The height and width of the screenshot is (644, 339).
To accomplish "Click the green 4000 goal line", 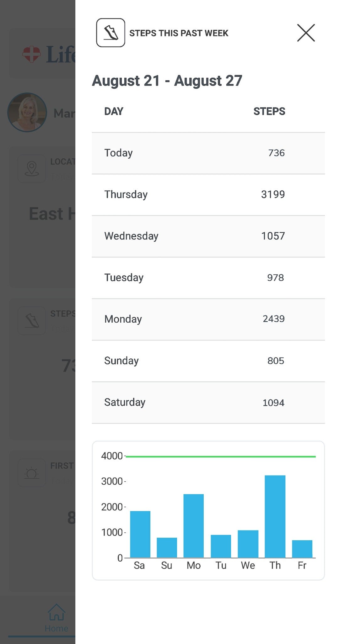I will 220,457.
